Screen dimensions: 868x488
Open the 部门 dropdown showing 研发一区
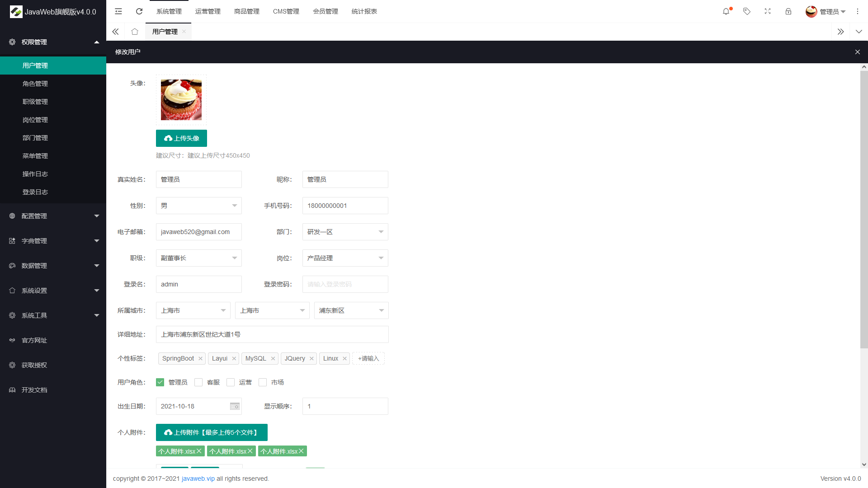point(345,232)
